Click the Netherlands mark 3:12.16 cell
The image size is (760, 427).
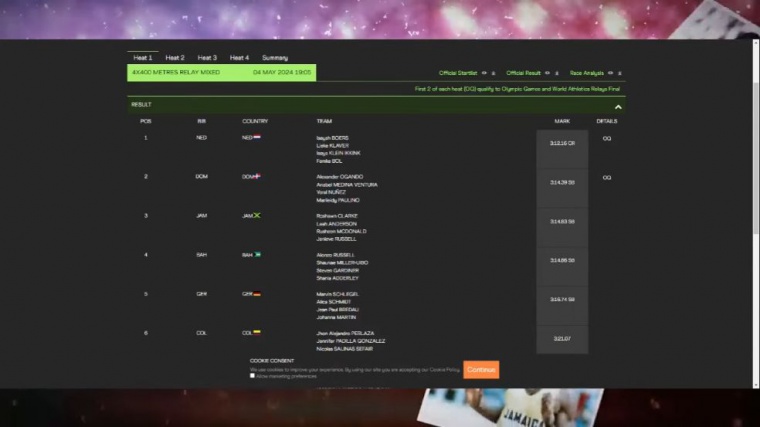coord(562,143)
